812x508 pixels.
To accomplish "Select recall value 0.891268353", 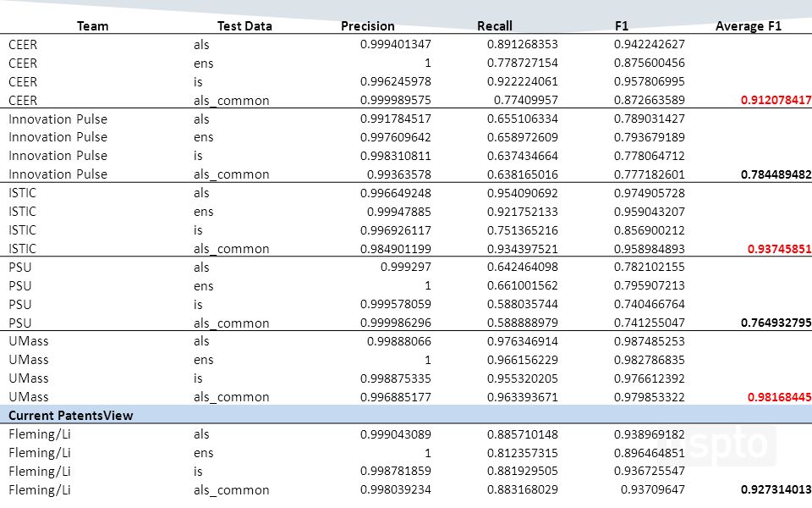I will [523, 44].
